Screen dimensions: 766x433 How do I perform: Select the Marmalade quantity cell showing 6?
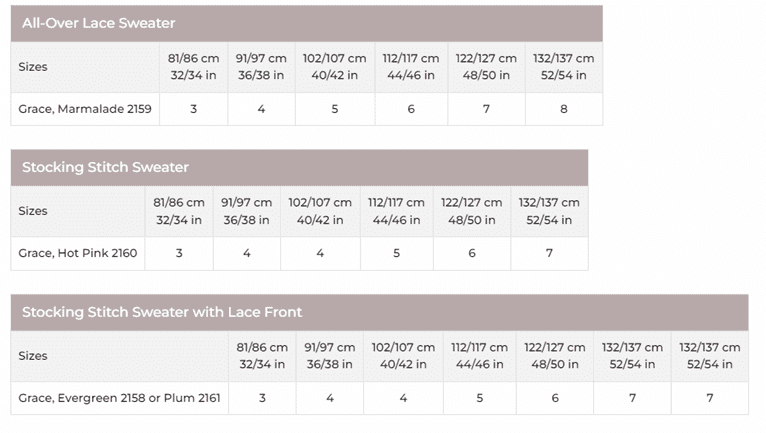click(411, 109)
